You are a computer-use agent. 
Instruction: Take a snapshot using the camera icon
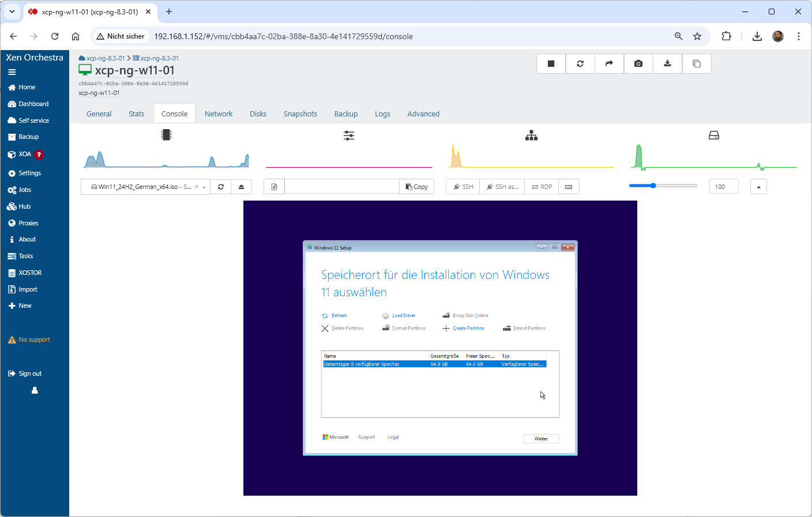[x=638, y=64]
